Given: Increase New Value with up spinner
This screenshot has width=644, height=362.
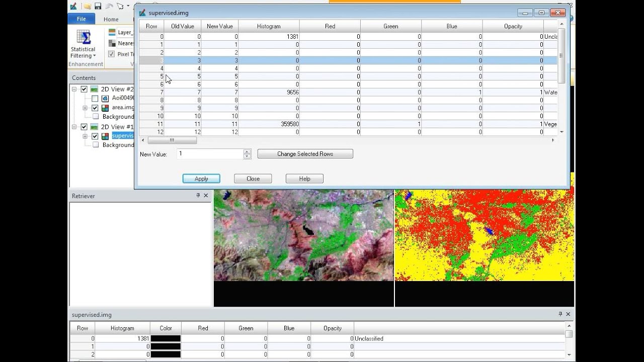Looking at the screenshot, I should [247, 151].
